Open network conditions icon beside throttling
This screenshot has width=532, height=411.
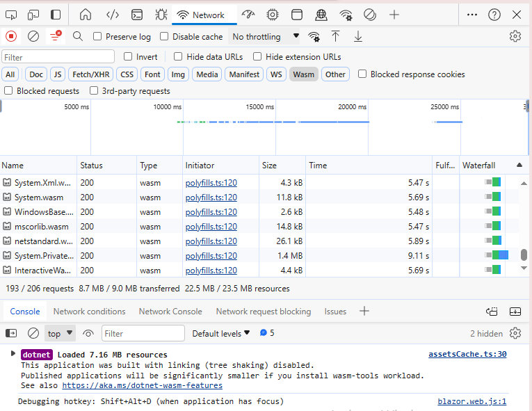pyautogui.click(x=314, y=37)
